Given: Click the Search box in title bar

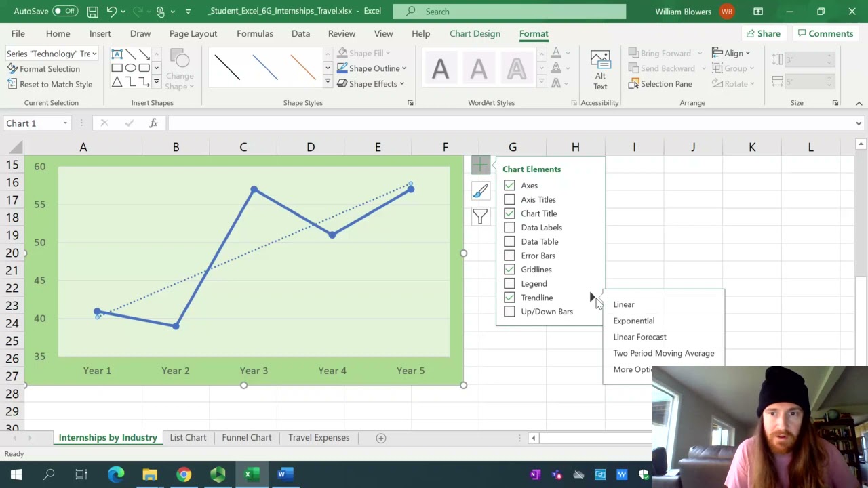Looking at the screenshot, I should pos(509,12).
